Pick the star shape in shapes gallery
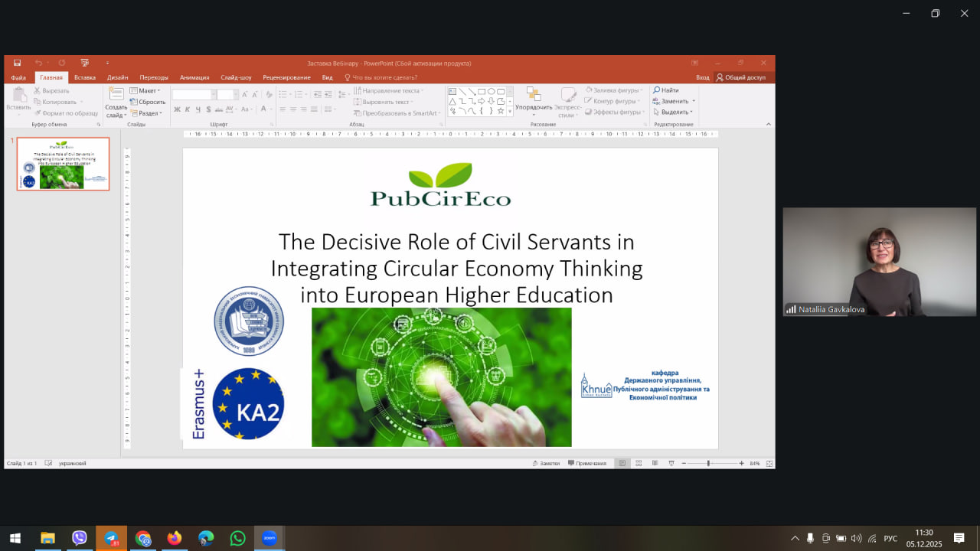The image size is (980, 551). point(501,111)
